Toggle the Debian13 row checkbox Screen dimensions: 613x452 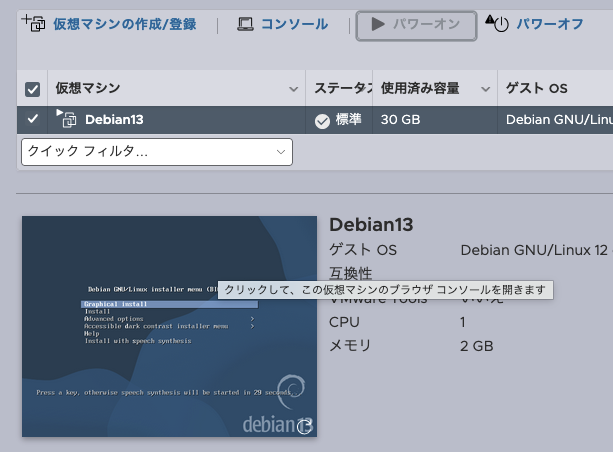[32, 119]
